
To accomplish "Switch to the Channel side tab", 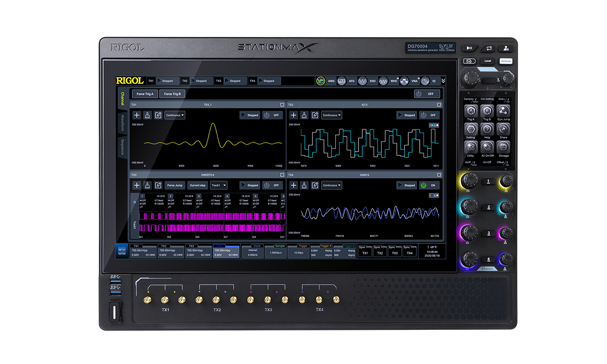I will click(122, 99).
